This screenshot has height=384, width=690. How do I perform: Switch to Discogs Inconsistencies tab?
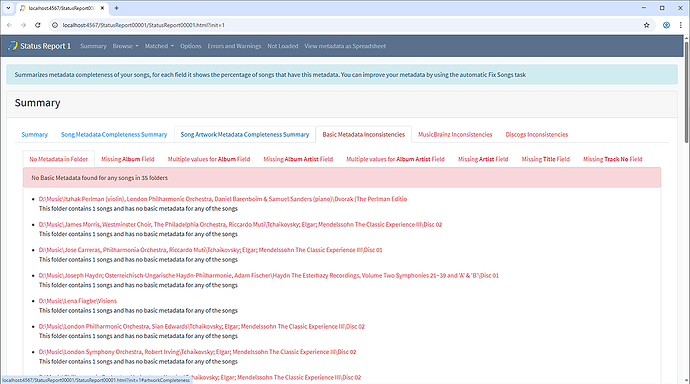coord(536,134)
